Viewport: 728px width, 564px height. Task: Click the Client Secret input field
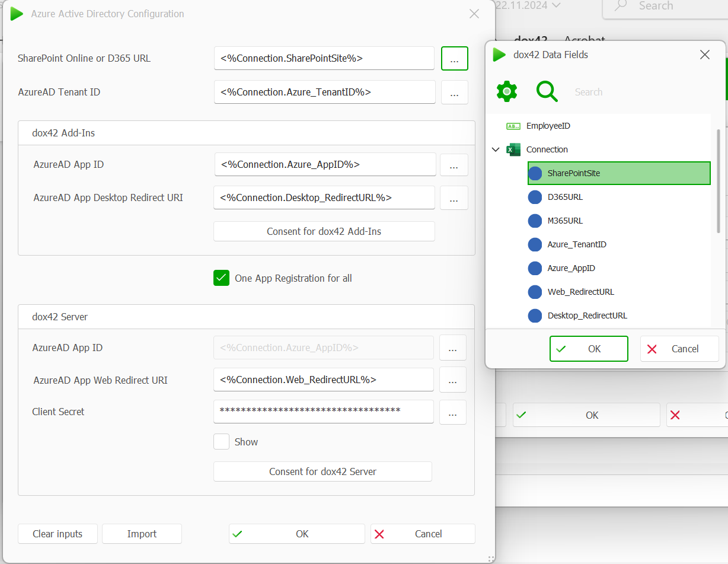coord(324,412)
